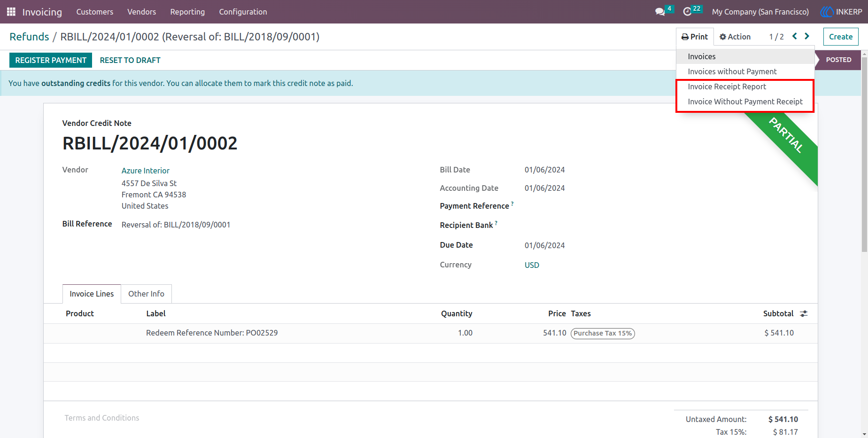868x438 pixels.
Task: Open the Configuration menu
Action: pos(243,12)
